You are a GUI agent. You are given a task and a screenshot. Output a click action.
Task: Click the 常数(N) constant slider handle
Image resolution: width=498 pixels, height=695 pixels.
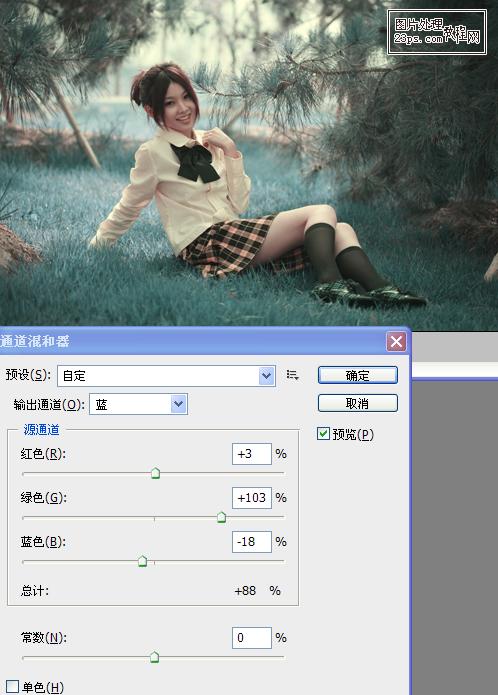[154, 656]
